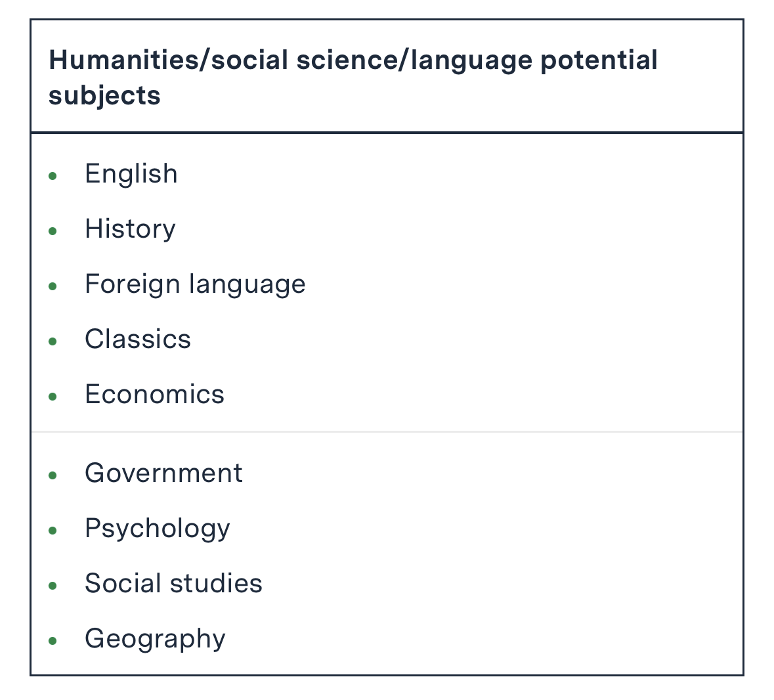774x700 pixels.
Task: Click the green bullet next to History
Action: [53, 231]
